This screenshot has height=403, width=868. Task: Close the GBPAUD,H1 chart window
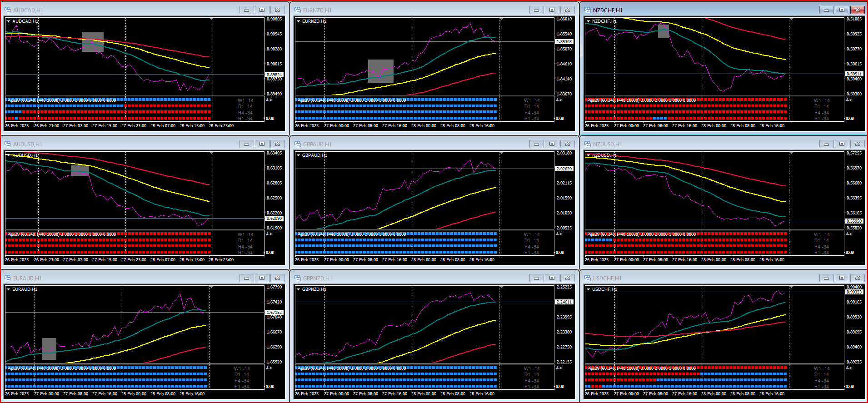click(567, 144)
